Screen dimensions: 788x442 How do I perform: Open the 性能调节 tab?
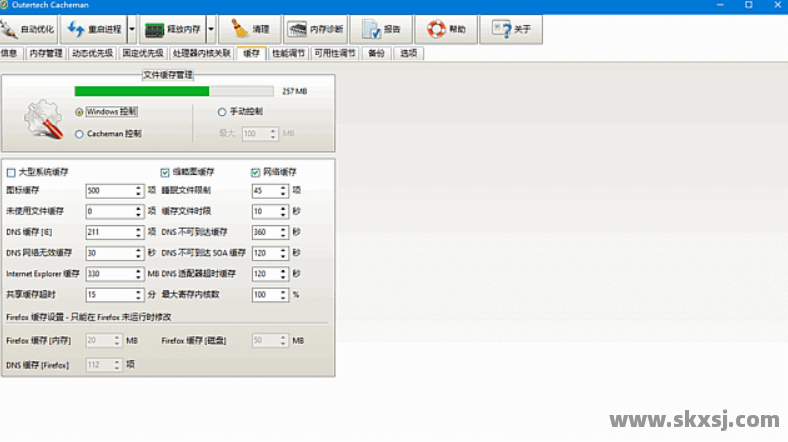(x=287, y=53)
